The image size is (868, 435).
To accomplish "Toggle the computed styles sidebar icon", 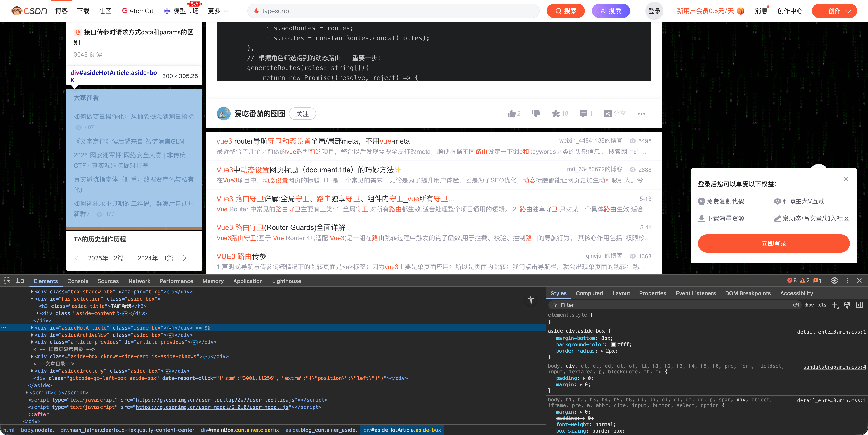I will point(860,305).
